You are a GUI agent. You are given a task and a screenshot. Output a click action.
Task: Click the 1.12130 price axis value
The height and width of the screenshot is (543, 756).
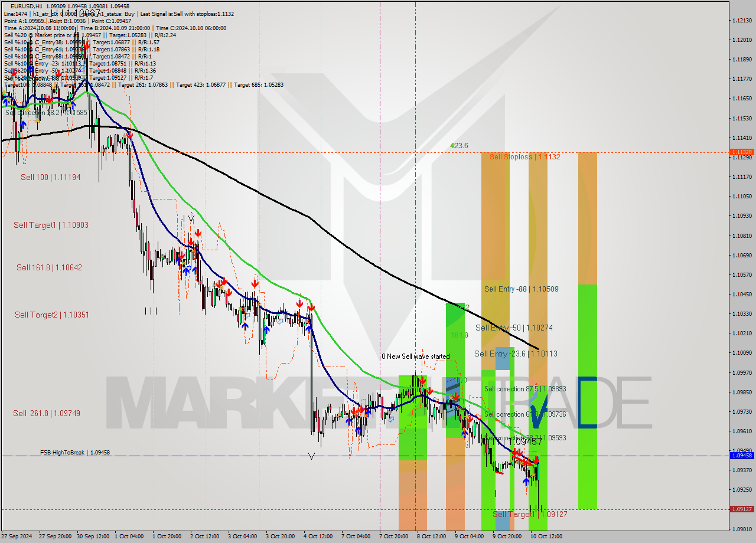pos(741,21)
